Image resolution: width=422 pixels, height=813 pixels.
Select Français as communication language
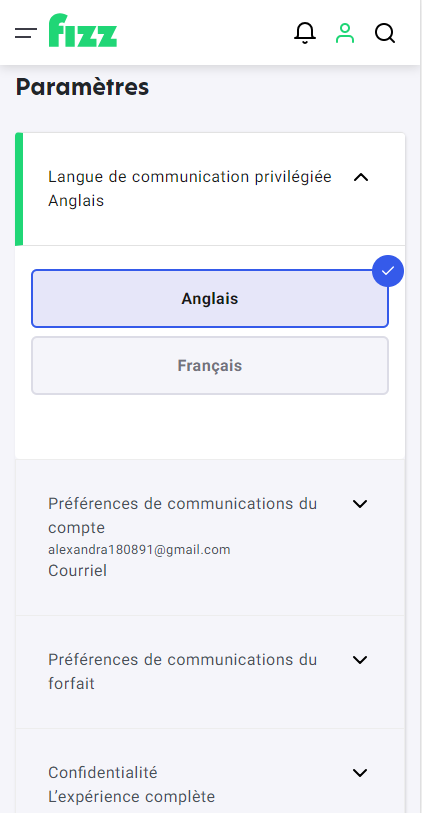click(209, 366)
